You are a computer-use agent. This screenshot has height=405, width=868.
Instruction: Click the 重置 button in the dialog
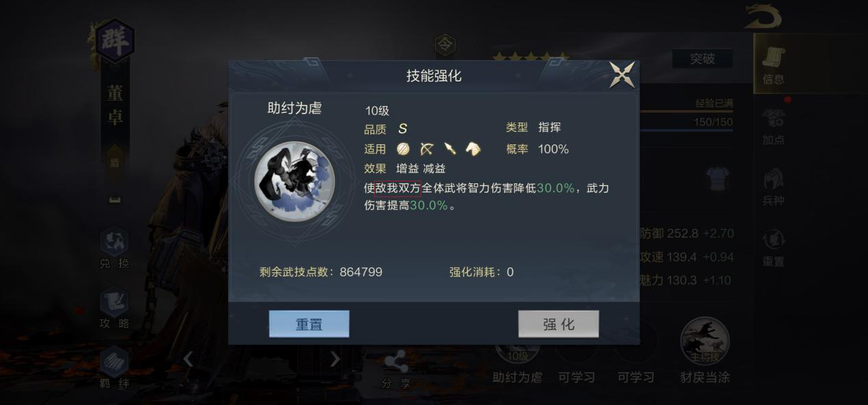tap(309, 324)
